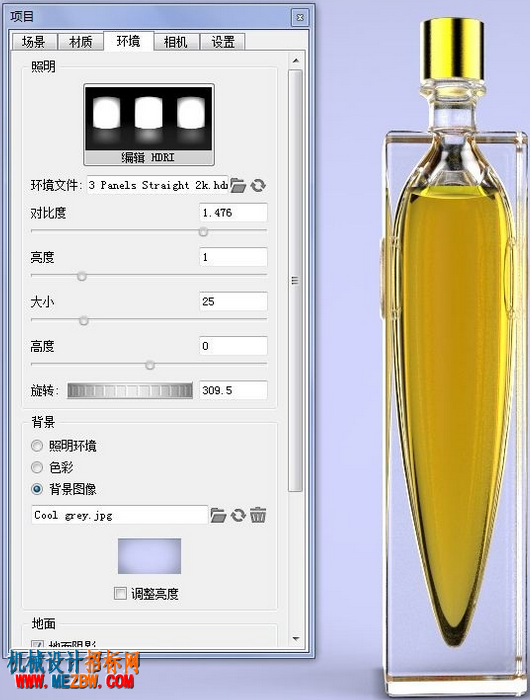Reload the environment file refresh icon
Screen dimensions: 530x700
258,185
